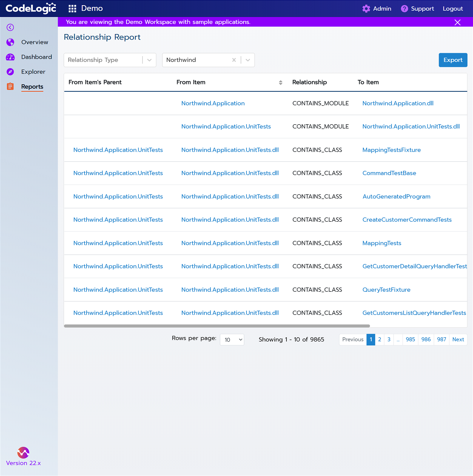This screenshot has width=473, height=476.
Task: Open GetCustomersListQueryHandlerTests link
Action: tap(414, 313)
